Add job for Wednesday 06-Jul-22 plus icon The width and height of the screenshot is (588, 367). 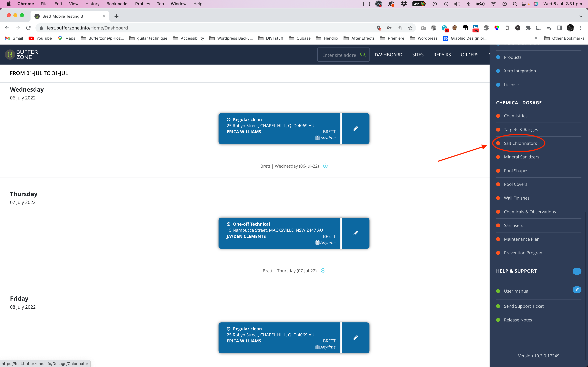click(325, 166)
